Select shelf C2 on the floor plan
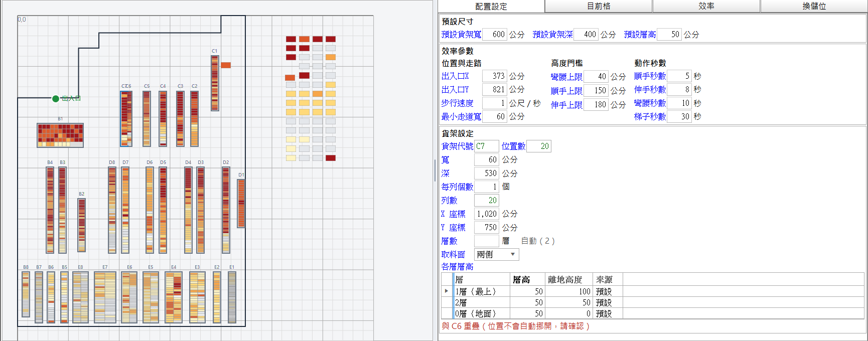The height and width of the screenshot is (341, 868). (x=194, y=118)
